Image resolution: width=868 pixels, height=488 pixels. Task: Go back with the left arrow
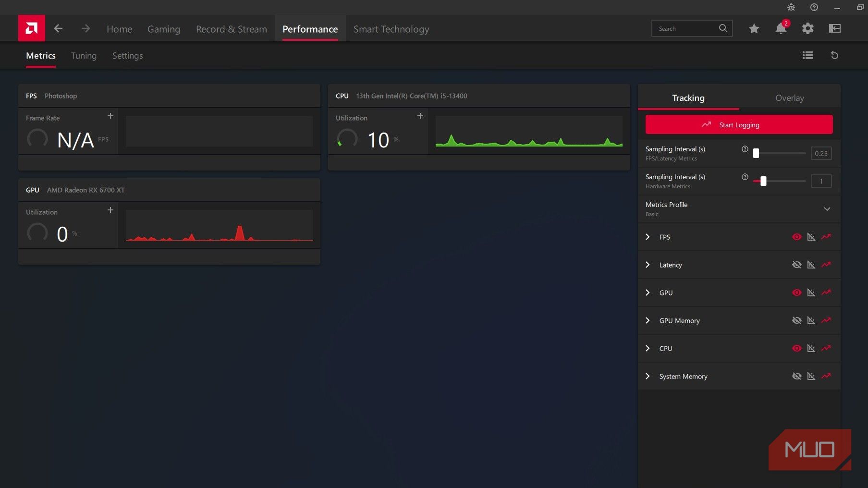pos(58,29)
